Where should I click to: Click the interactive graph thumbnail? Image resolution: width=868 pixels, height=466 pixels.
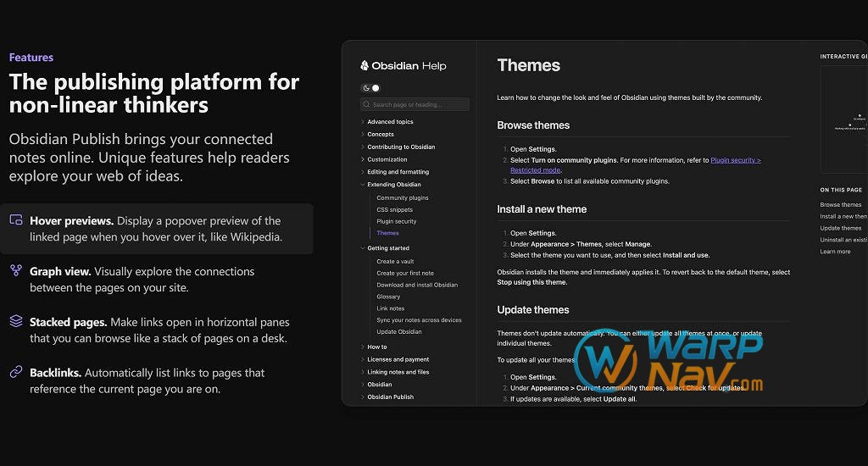point(844,119)
